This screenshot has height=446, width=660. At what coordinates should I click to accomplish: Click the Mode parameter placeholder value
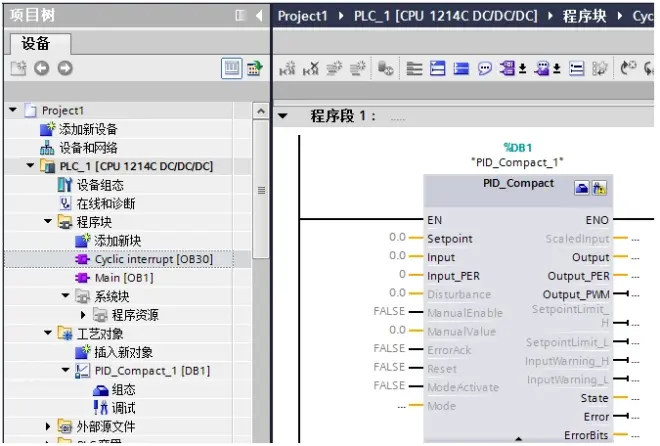[402, 406]
